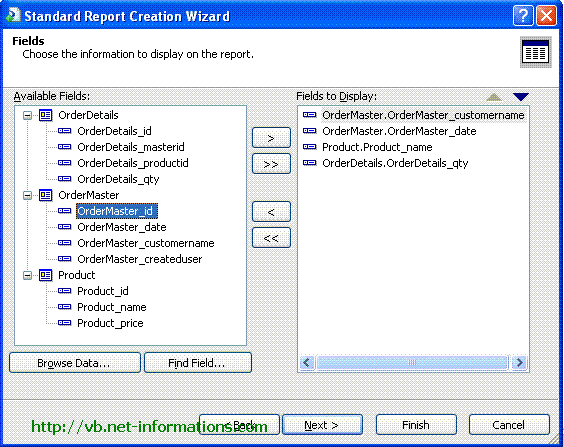This screenshot has height=447, width=564.
Task: Select OrderMaster_createduser in Available Fields
Action: [x=140, y=259]
